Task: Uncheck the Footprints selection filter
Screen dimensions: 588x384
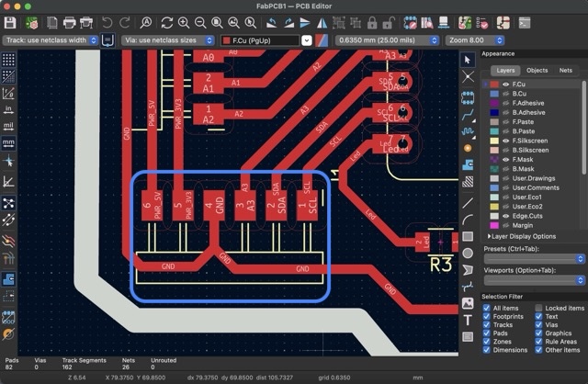Action: point(486,316)
